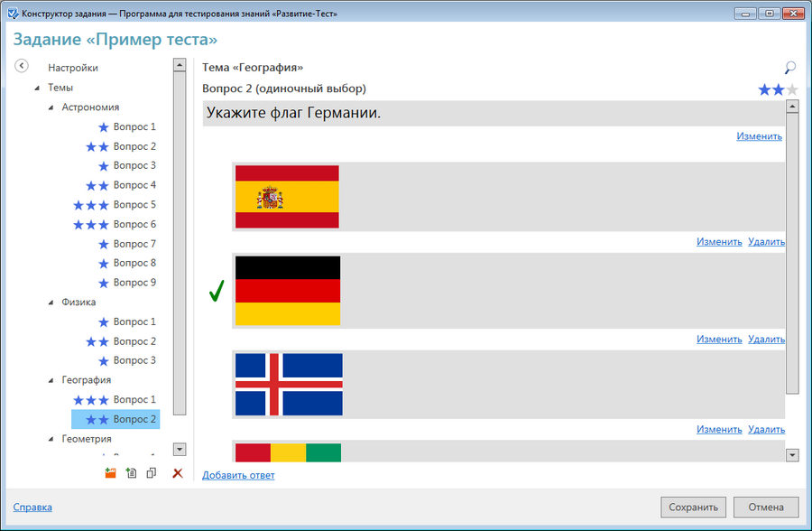Select География Вопрос 1
The height and width of the screenshot is (531, 812).
coord(134,400)
